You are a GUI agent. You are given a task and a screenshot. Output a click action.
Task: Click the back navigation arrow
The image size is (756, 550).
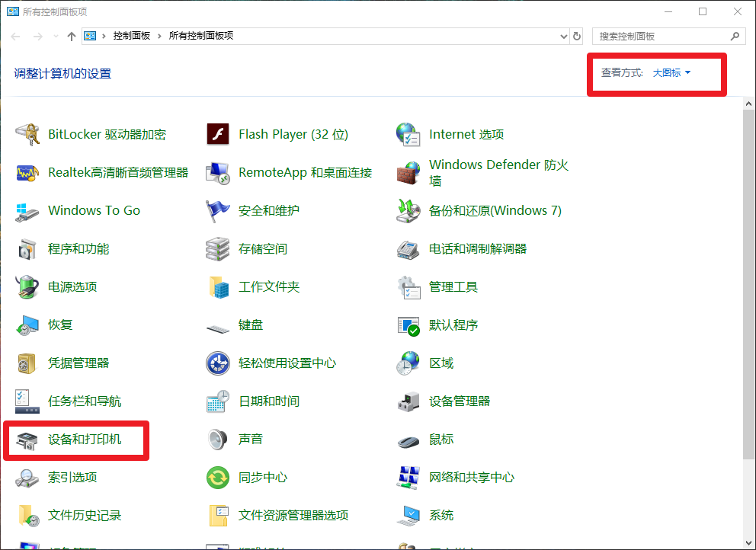pyautogui.click(x=15, y=36)
